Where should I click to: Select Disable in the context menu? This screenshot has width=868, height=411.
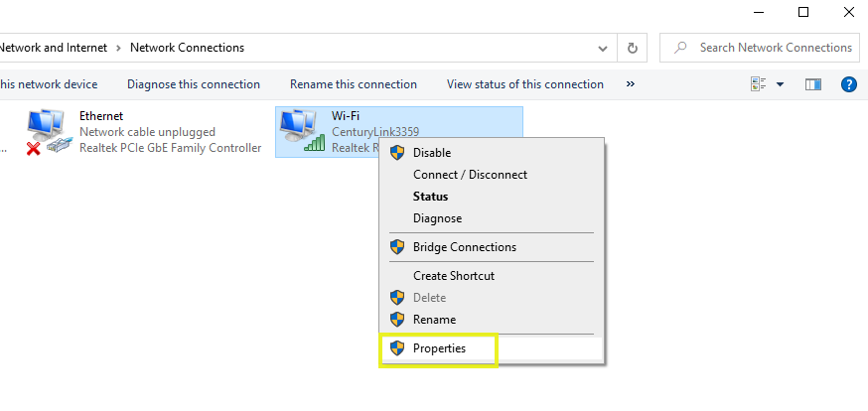431,153
